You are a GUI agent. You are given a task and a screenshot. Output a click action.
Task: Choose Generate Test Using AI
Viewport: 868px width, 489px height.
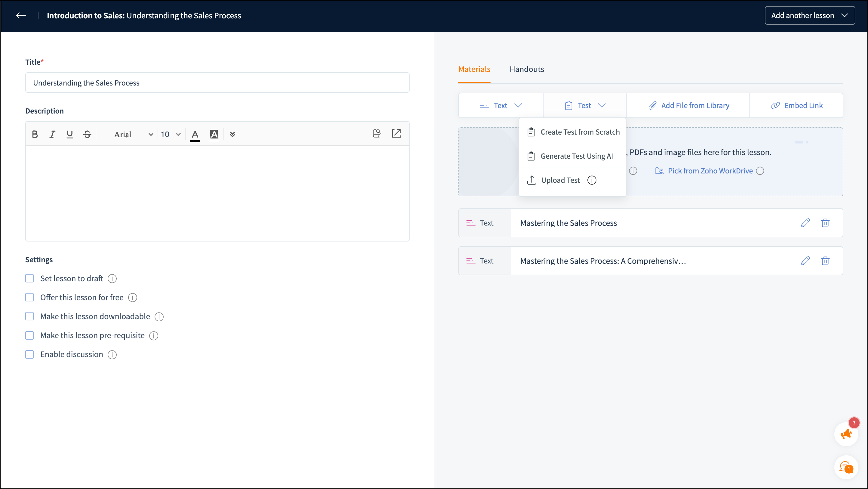(576, 156)
